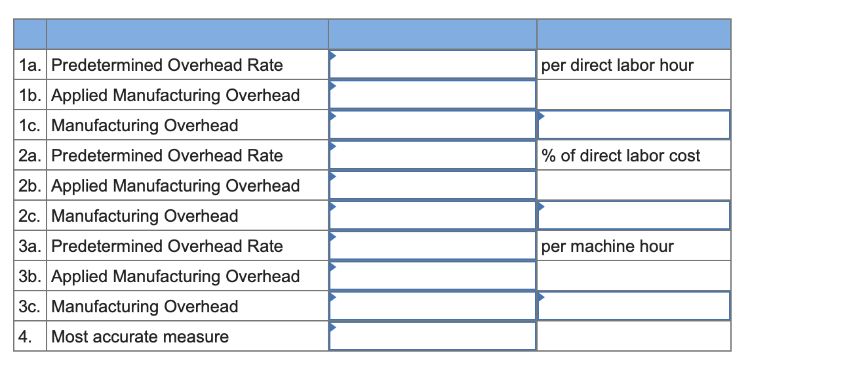Click the blue marker on row 4 input

point(333,325)
